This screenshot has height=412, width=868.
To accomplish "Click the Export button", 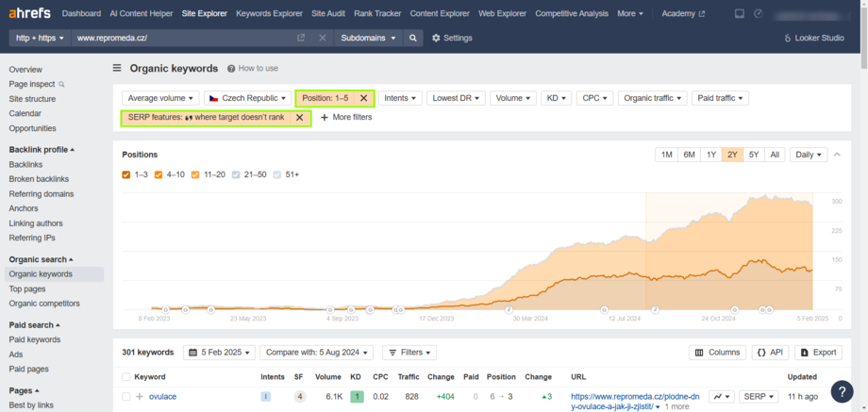I will (x=817, y=353).
